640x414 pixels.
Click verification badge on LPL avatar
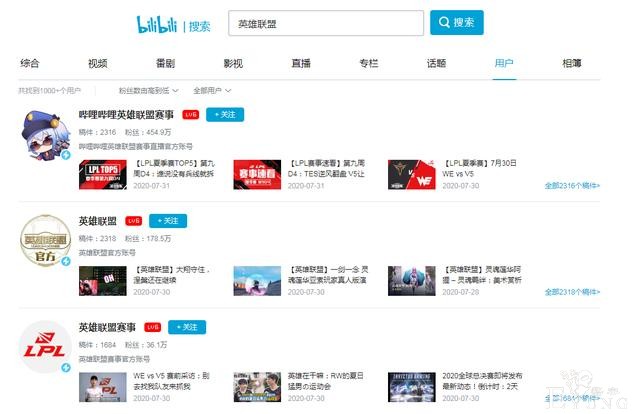(66, 368)
